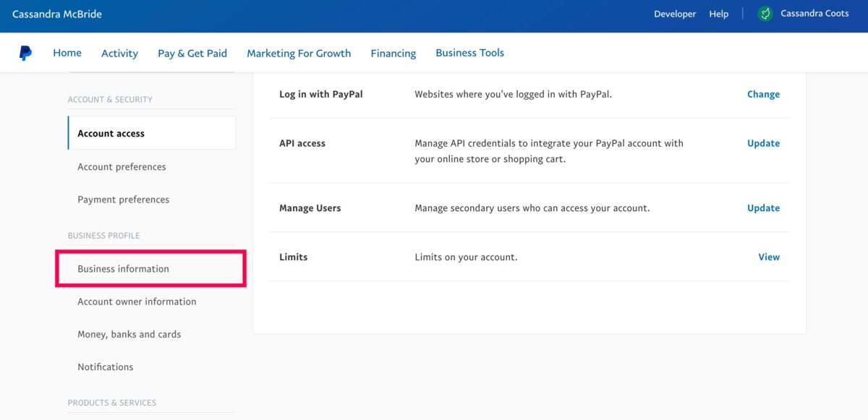Open Account preferences in sidebar
Viewport: 868px width, 420px height.
[x=122, y=166]
